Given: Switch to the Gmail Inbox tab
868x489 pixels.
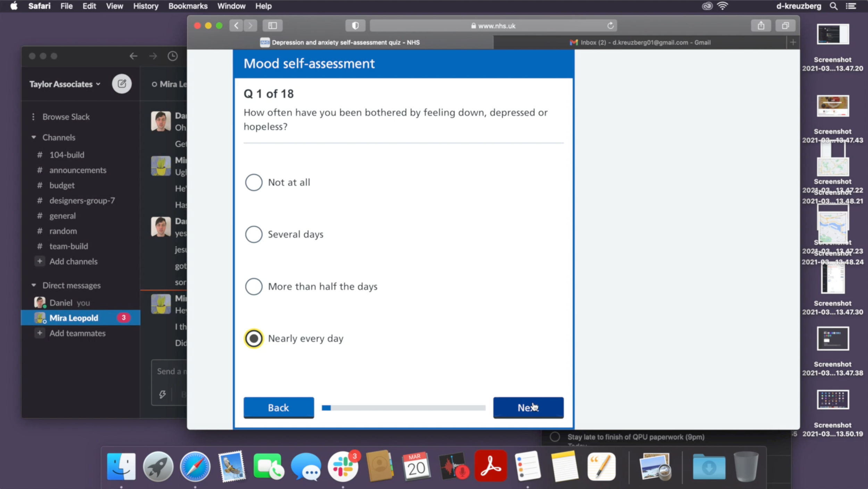Looking at the screenshot, I should (640, 42).
